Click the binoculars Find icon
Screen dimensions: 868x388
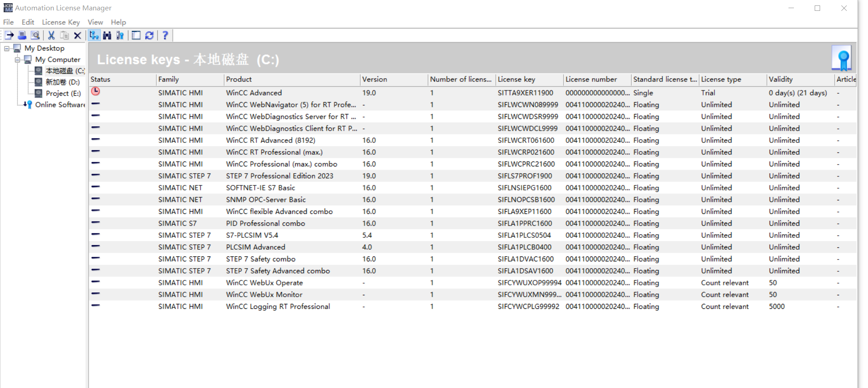(107, 35)
